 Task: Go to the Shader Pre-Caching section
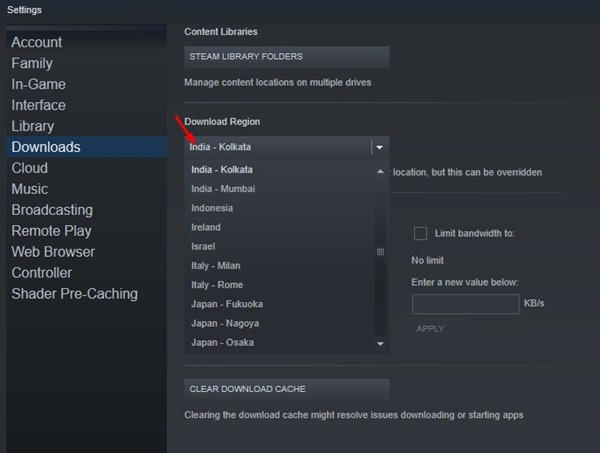click(75, 294)
